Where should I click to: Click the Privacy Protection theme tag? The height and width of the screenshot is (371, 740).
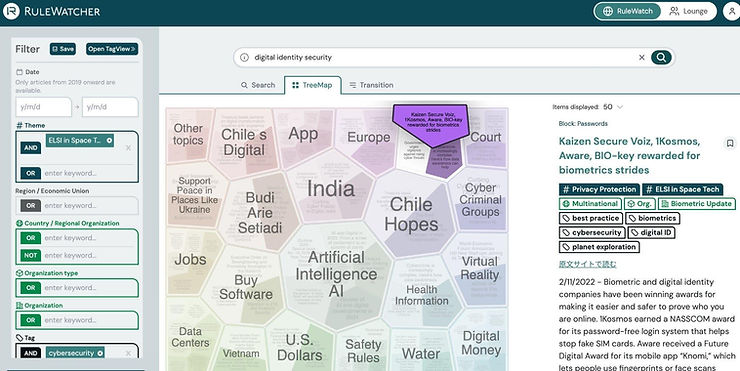(x=599, y=189)
